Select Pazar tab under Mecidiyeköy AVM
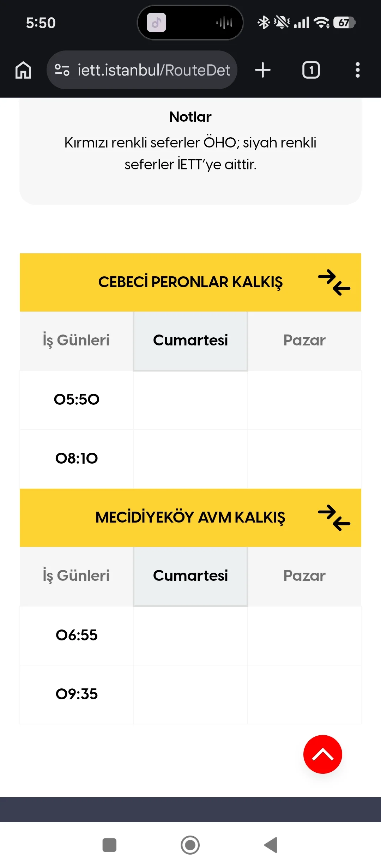The height and width of the screenshot is (868, 381). pos(304,576)
